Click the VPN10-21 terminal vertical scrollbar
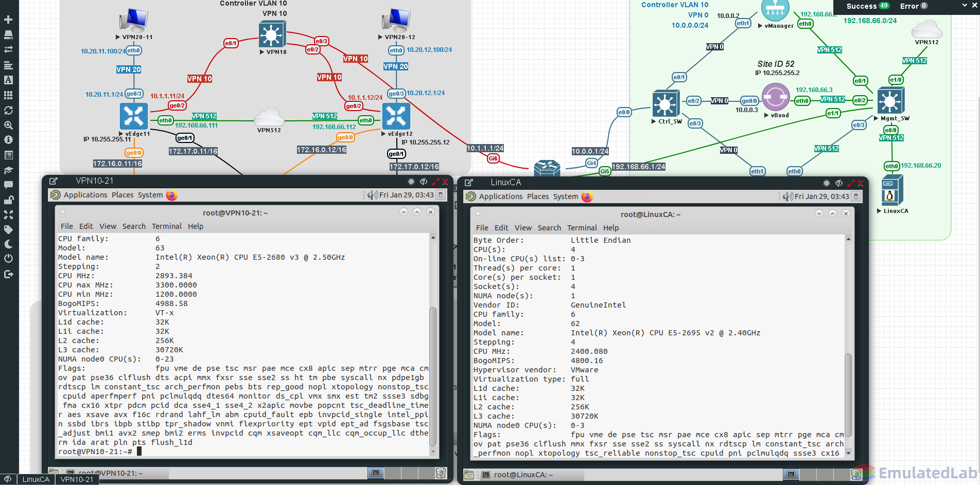This screenshot has height=485, width=980. (433, 377)
